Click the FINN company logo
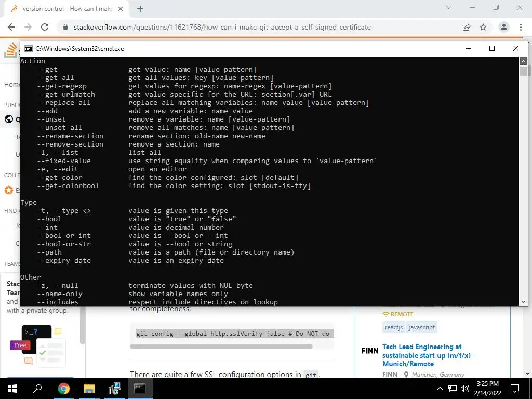The image size is (532, 399). (x=369, y=351)
